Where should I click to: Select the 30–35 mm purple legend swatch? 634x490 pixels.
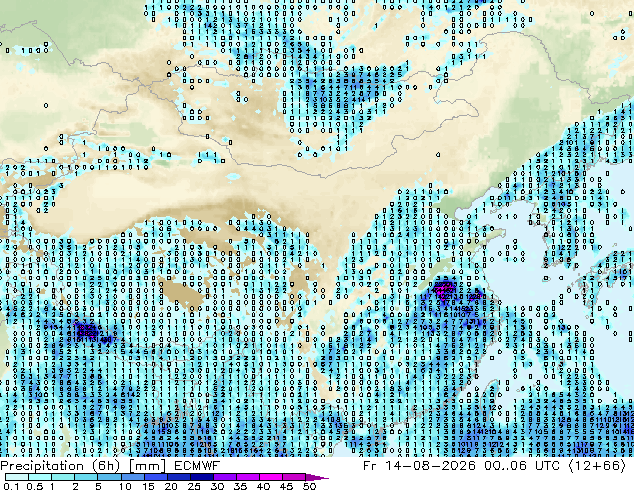224,477
